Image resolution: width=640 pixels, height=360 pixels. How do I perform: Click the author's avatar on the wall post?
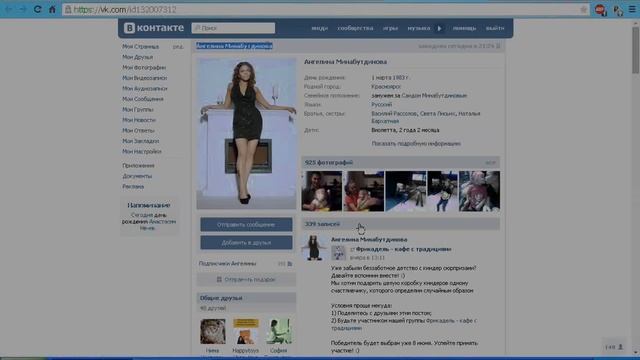point(314,247)
